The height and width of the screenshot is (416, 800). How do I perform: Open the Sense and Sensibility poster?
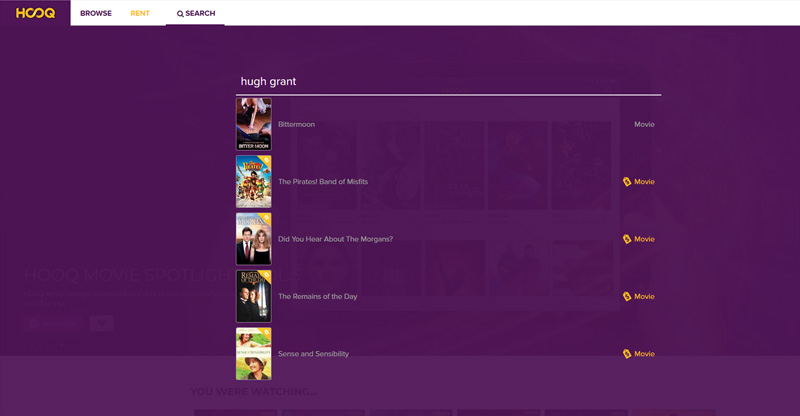254,354
